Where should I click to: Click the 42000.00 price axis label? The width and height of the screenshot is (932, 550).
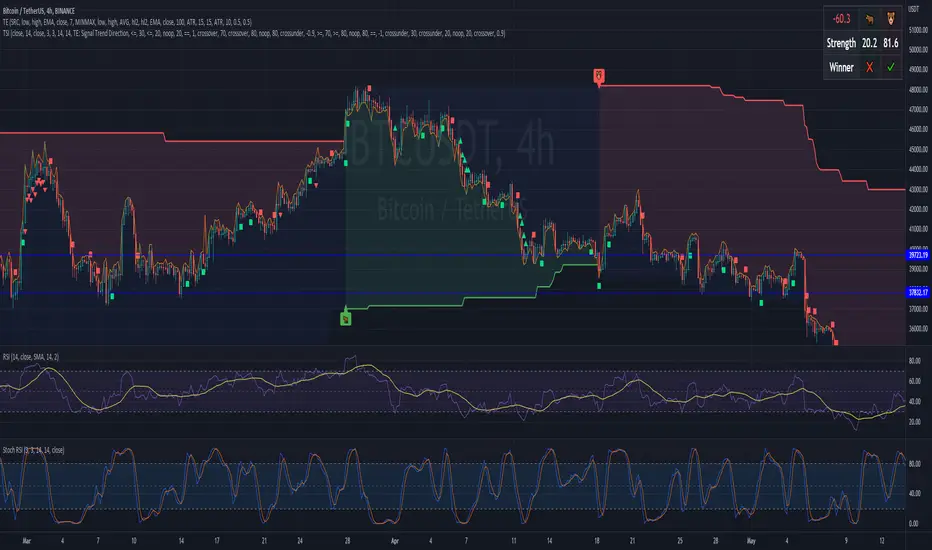[x=918, y=209]
